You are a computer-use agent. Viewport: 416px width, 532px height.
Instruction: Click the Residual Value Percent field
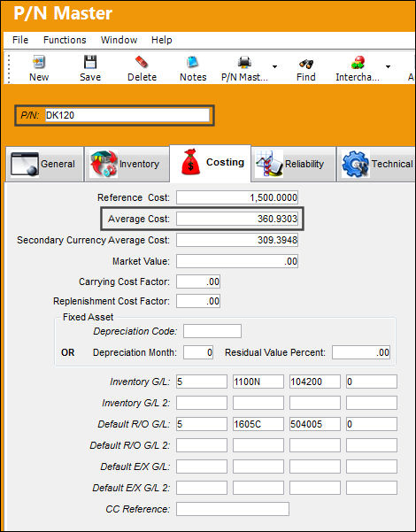pyautogui.click(x=361, y=352)
